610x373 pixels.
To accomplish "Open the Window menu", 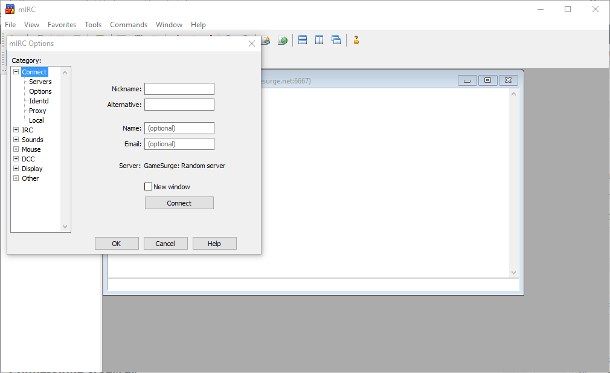I will 169,25.
